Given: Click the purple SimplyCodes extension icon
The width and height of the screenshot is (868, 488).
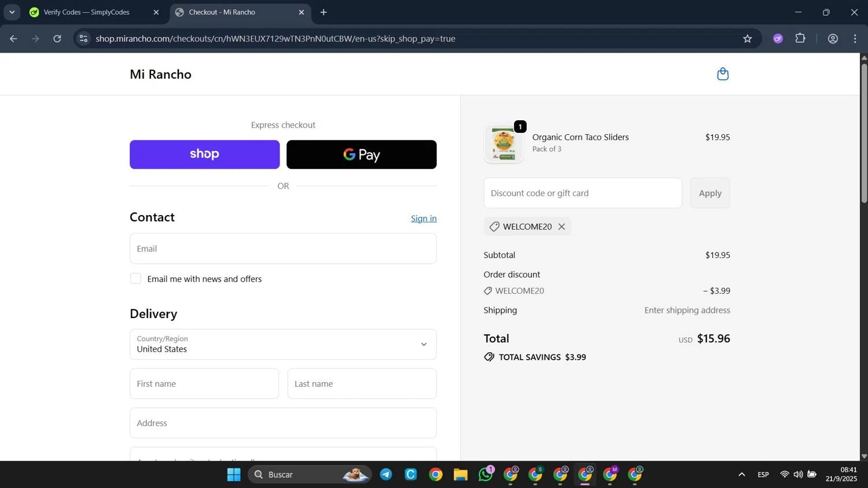Looking at the screenshot, I should coord(778,39).
